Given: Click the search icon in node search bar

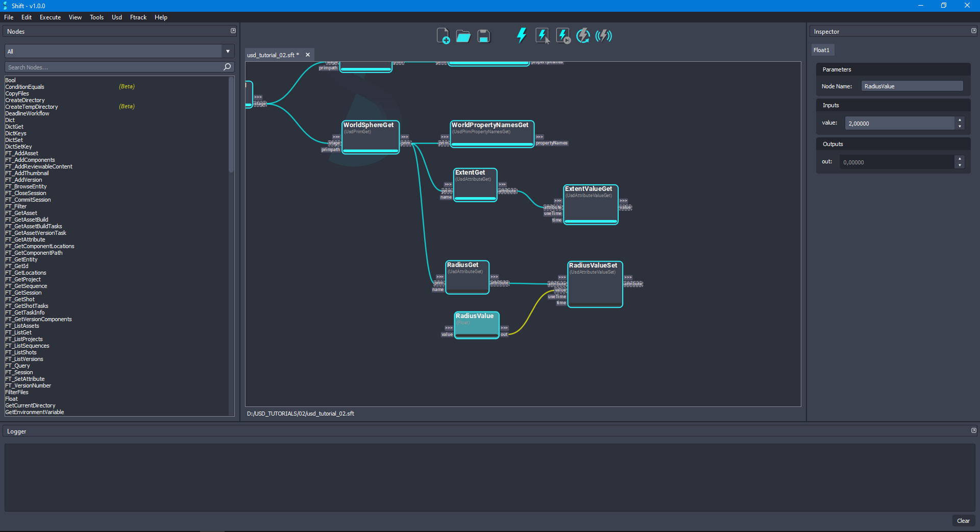Looking at the screenshot, I should [x=227, y=67].
